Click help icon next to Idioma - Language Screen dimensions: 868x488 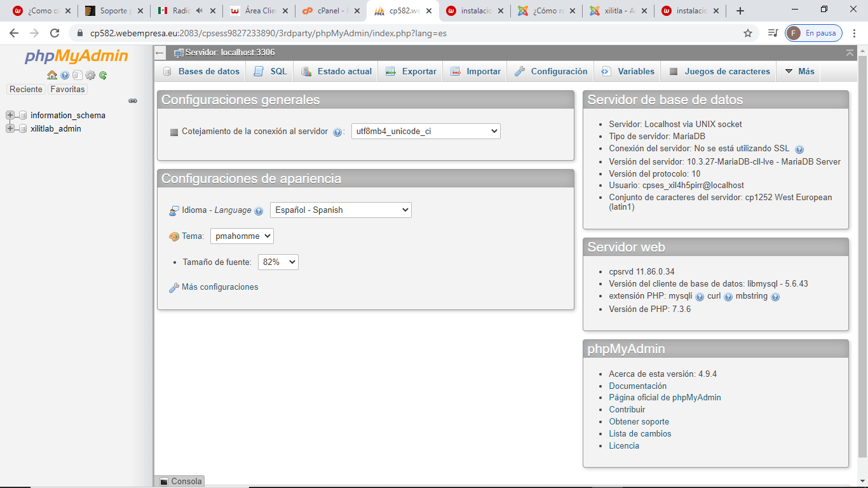pyautogui.click(x=259, y=211)
